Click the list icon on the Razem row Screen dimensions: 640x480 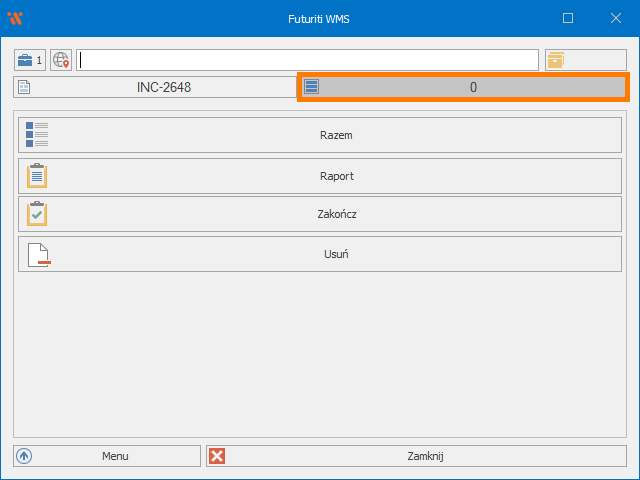(37, 135)
